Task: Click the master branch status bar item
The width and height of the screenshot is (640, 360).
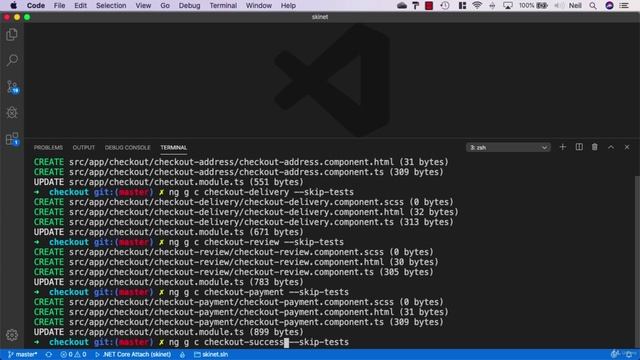Action: click(x=23, y=354)
